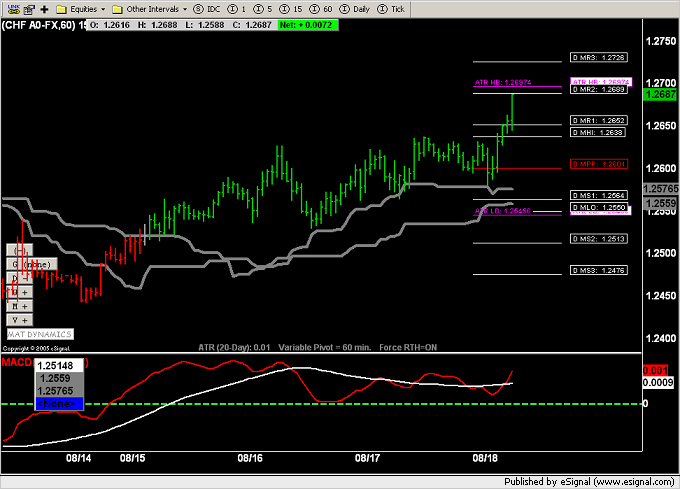The height and width of the screenshot is (489, 680).
Task: Click the 08/15 date label
Action: click(x=132, y=458)
